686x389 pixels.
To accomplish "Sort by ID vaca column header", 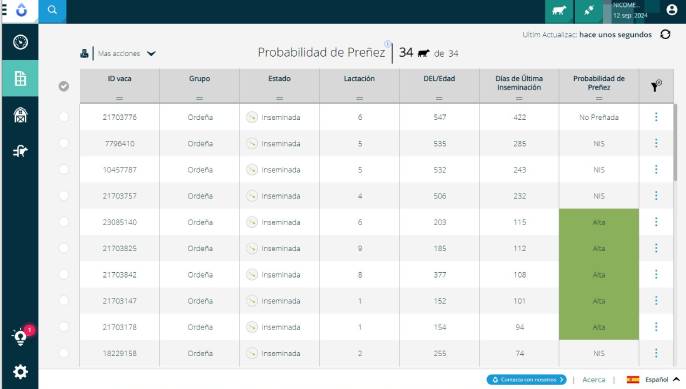I will tap(119, 79).
